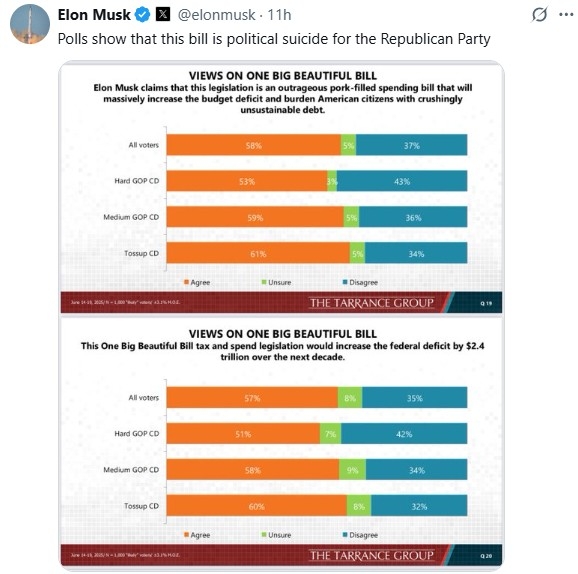Click the green Unsure legend swatch in top chart
The height and width of the screenshot is (574, 578).
pos(264,282)
